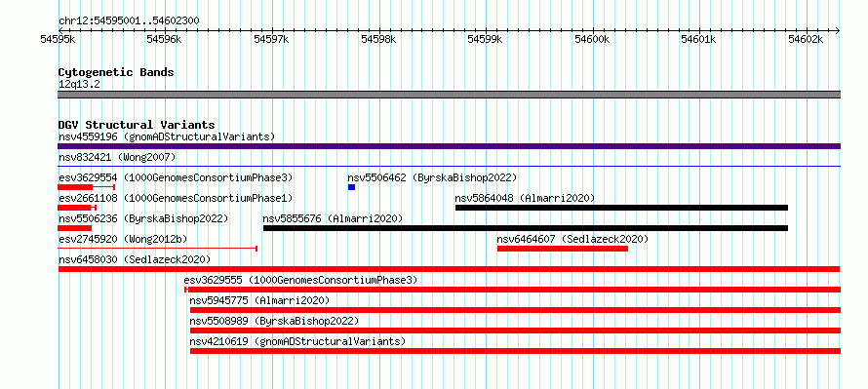The width and height of the screenshot is (868, 389).
Task: Click the 54601k ruler label
Action: 699,39
